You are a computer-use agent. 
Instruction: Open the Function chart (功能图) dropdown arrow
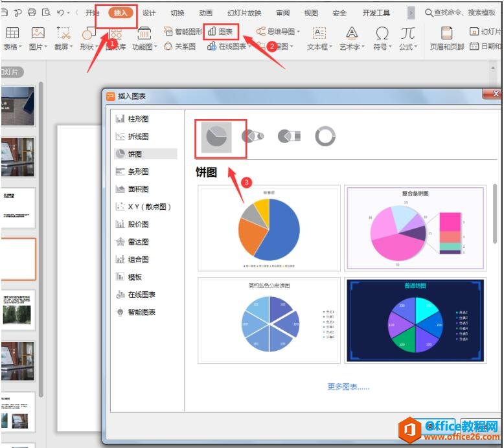[x=155, y=47]
